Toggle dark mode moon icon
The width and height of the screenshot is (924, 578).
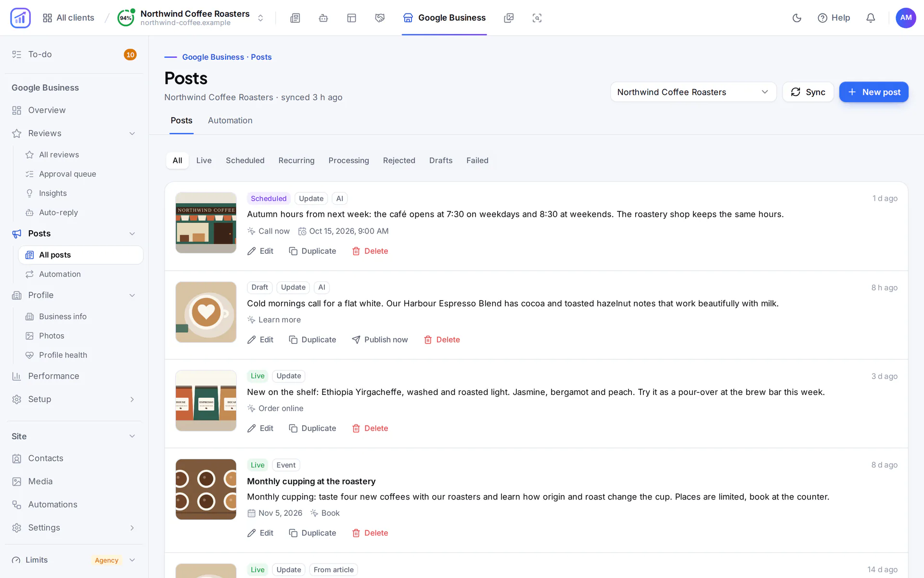797,18
